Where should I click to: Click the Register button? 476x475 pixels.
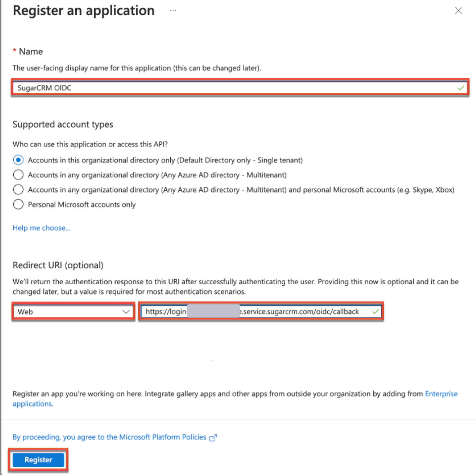coord(38,460)
